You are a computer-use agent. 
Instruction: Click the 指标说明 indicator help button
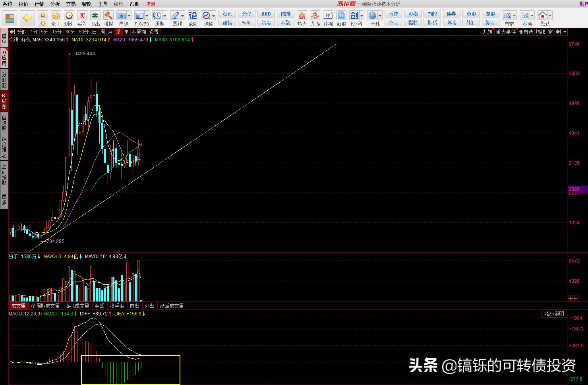555,314
